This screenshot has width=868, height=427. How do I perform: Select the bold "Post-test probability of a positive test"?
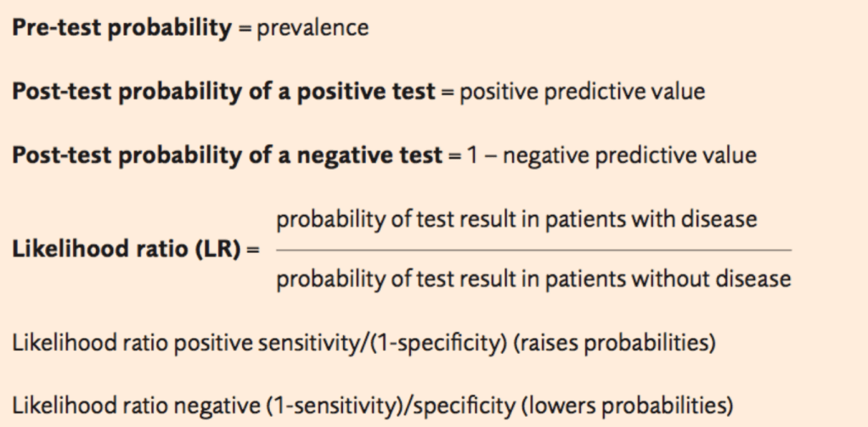[223, 92]
